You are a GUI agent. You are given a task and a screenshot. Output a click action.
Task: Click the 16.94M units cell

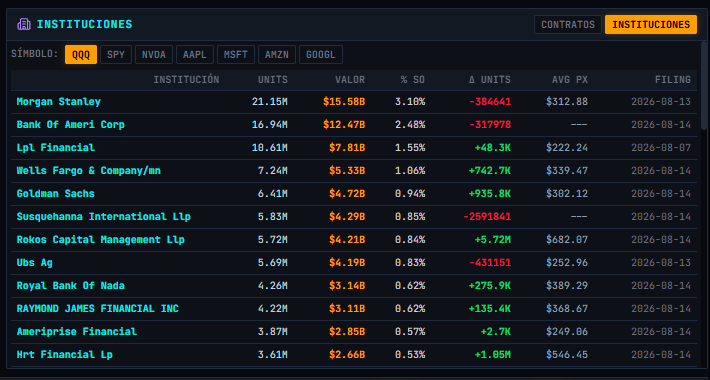click(x=270, y=125)
